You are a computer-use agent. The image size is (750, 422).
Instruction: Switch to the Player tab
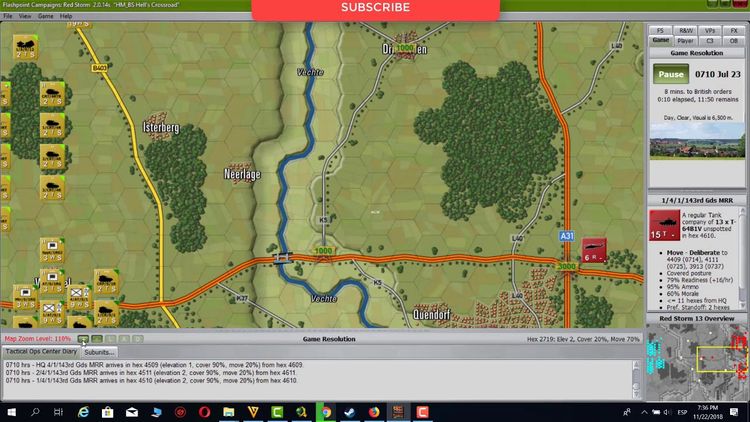(x=685, y=41)
